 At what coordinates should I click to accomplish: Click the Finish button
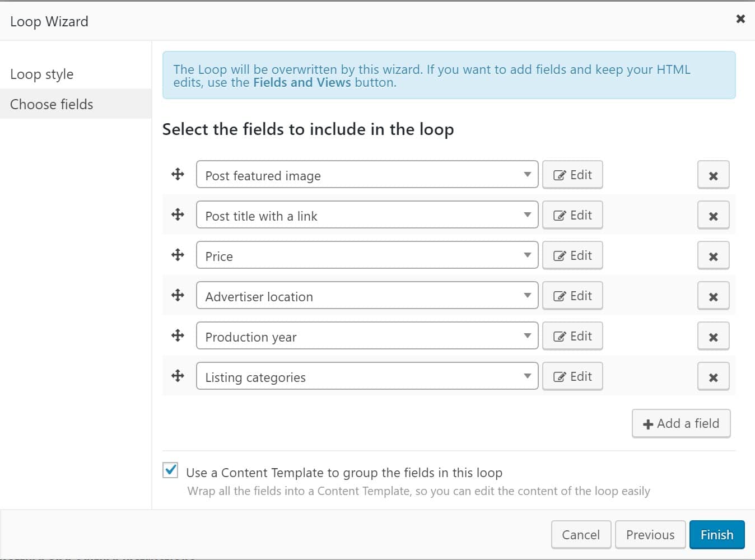[716, 534]
